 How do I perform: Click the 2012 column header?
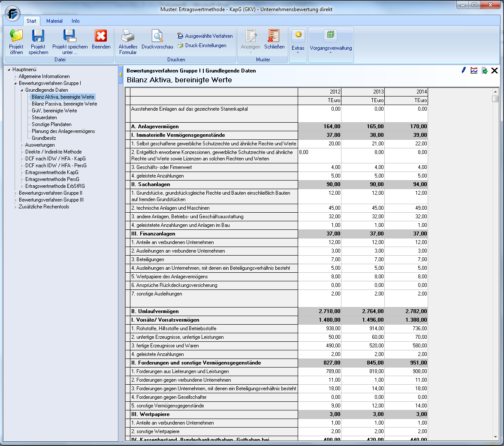[x=320, y=92]
